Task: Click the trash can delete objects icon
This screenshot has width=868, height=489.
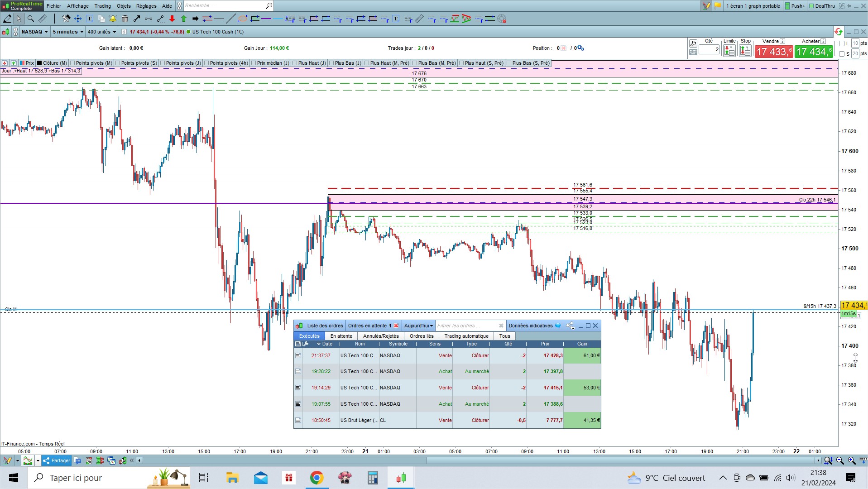Action: [125, 19]
